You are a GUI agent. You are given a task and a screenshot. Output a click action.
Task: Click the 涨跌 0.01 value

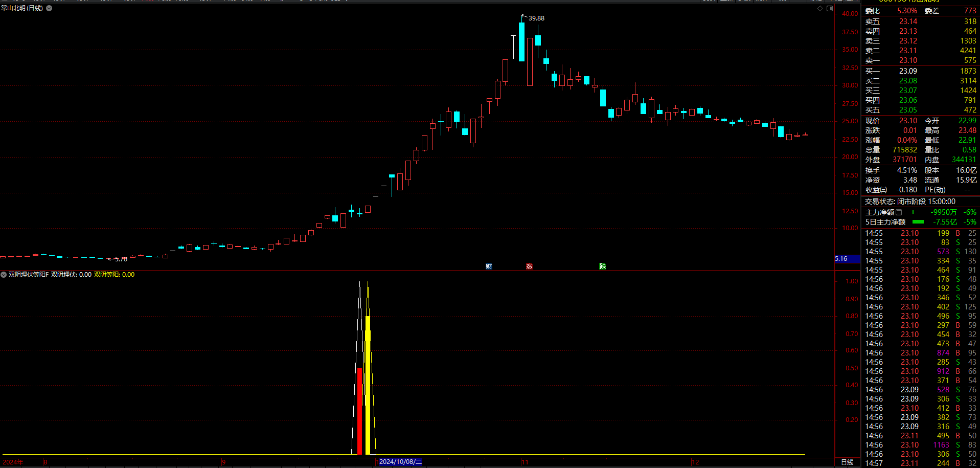[x=910, y=130]
